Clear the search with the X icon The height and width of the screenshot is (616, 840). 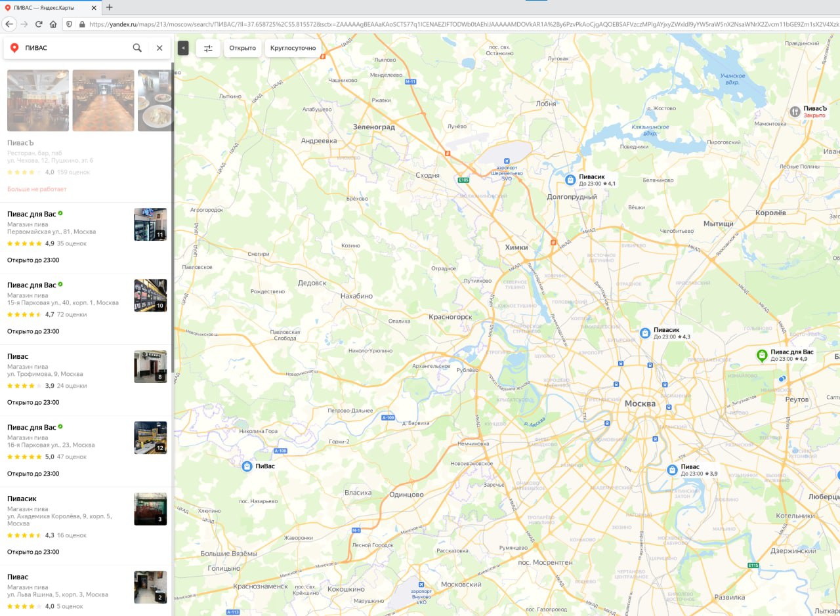(x=159, y=48)
